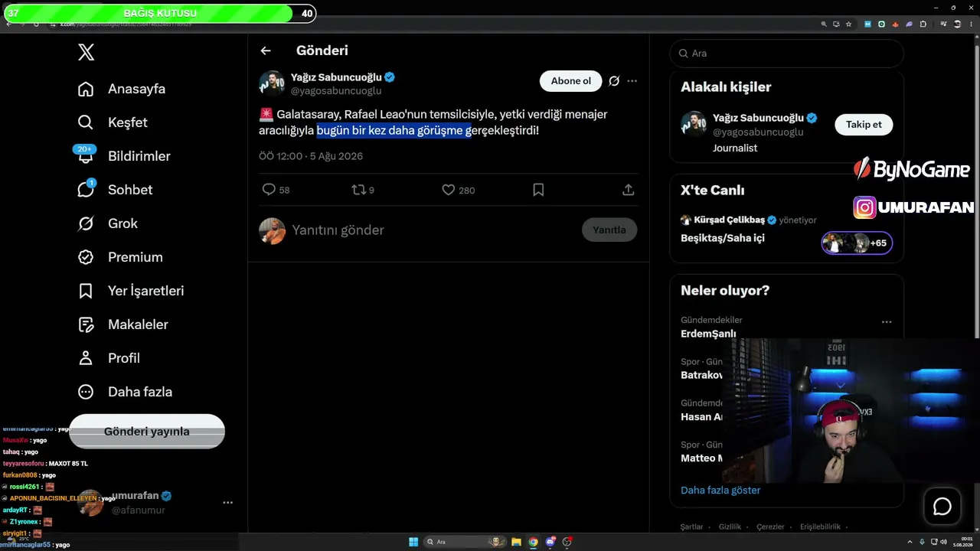Click the Ara search box on X
This screenshot has height=551, width=980.
(787, 54)
